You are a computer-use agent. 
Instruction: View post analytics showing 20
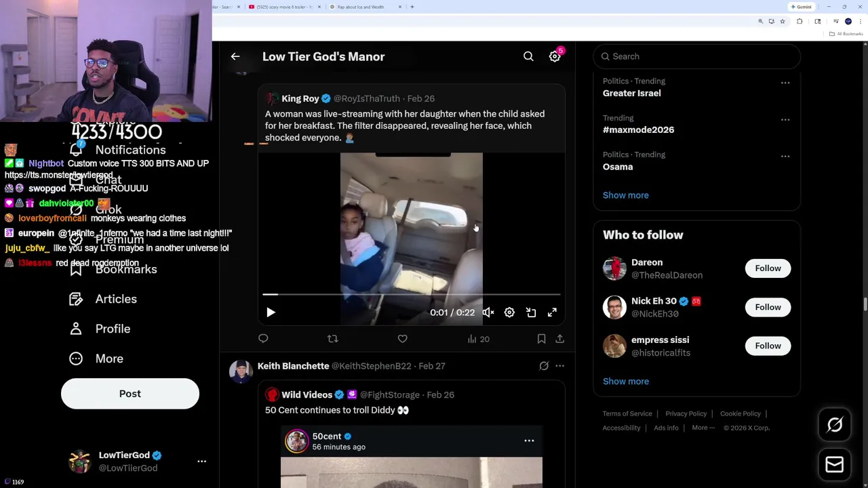click(x=478, y=339)
